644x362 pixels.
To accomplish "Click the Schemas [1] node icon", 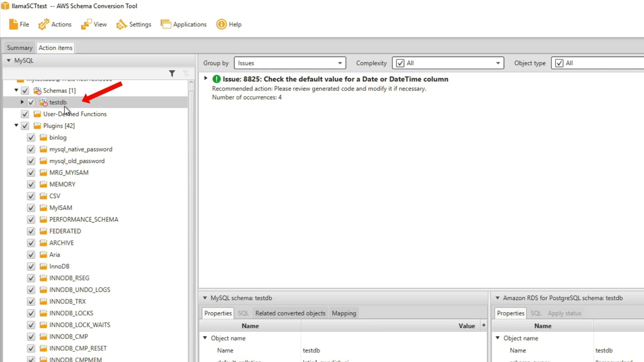I will [37, 90].
